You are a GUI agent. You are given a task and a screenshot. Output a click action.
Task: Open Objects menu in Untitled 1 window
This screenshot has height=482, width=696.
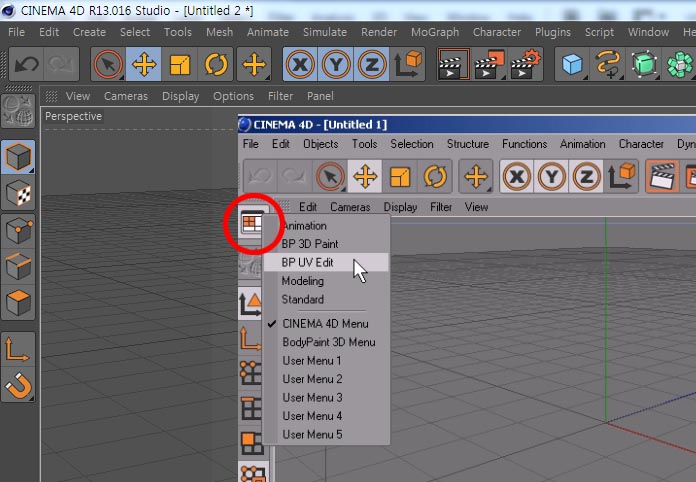(320, 144)
